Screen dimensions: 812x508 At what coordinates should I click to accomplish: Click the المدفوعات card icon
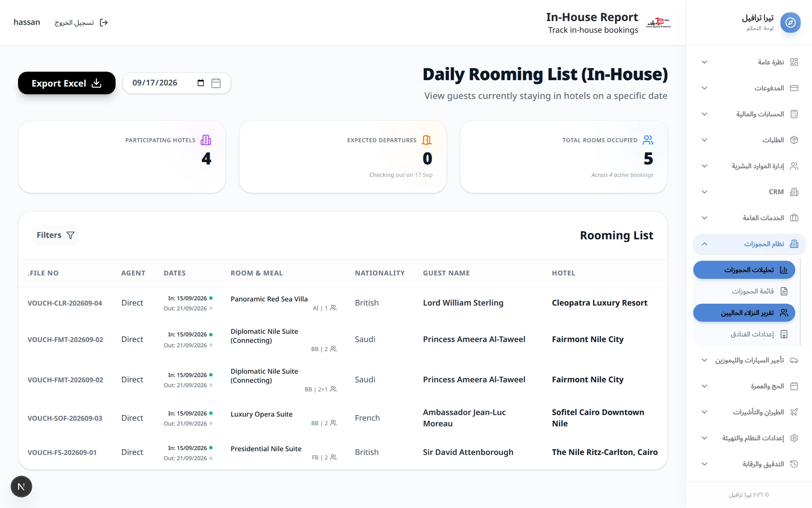click(x=794, y=88)
